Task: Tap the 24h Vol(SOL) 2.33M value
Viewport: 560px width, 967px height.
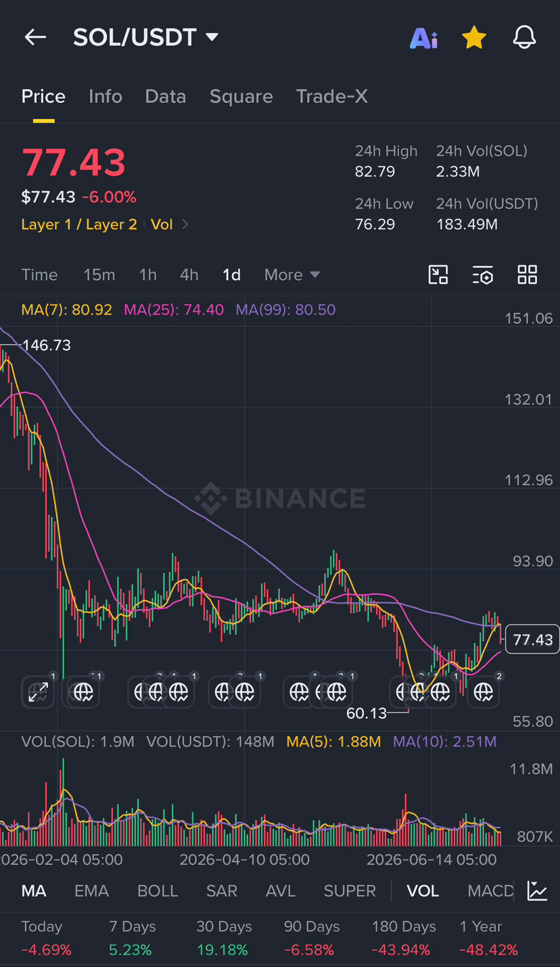Action: (x=458, y=171)
